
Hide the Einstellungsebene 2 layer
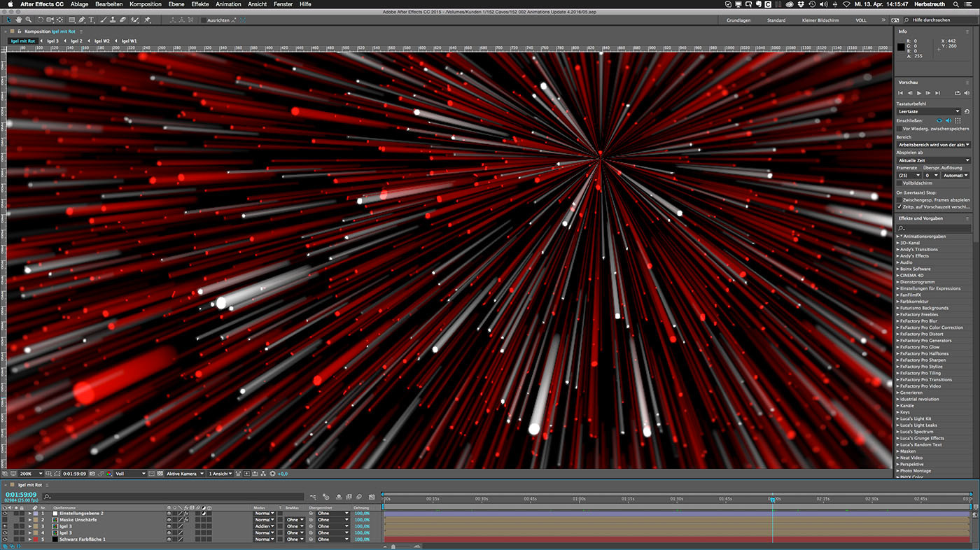click(5, 513)
